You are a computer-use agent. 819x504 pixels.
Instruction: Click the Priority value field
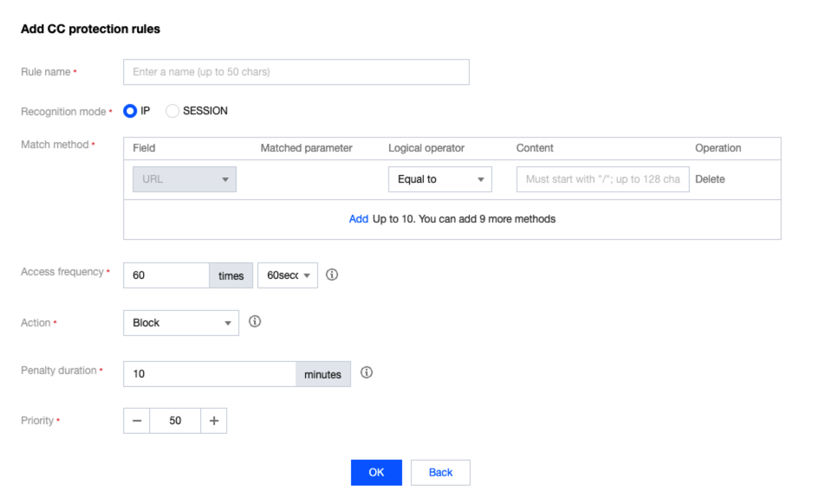(175, 421)
